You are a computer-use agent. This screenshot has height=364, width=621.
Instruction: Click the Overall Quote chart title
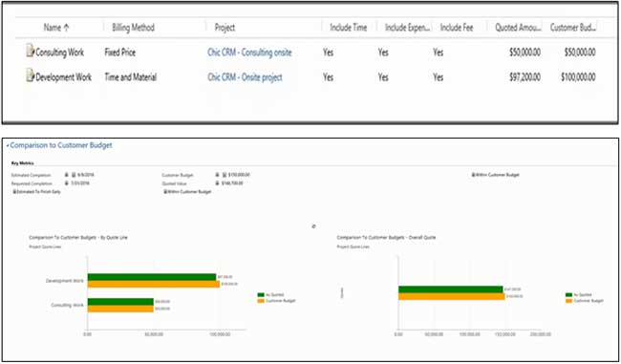coord(386,238)
